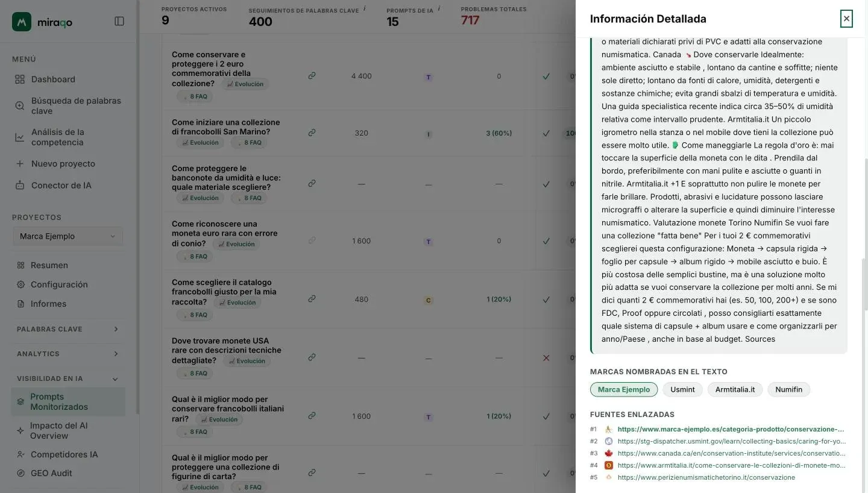The height and width of the screenshot is (493, 868).
Task: Open Impacto del AI Overview
Action: (x=68, y=430)
